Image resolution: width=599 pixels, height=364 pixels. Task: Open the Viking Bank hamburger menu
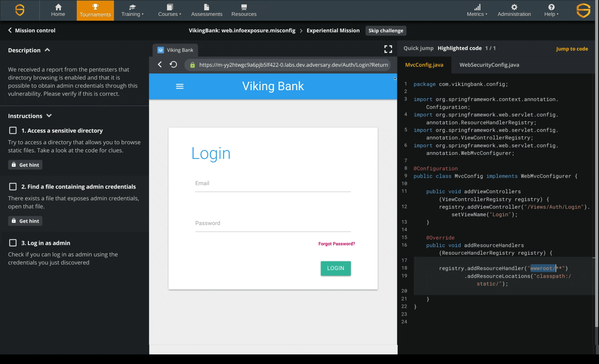(180, 86)
